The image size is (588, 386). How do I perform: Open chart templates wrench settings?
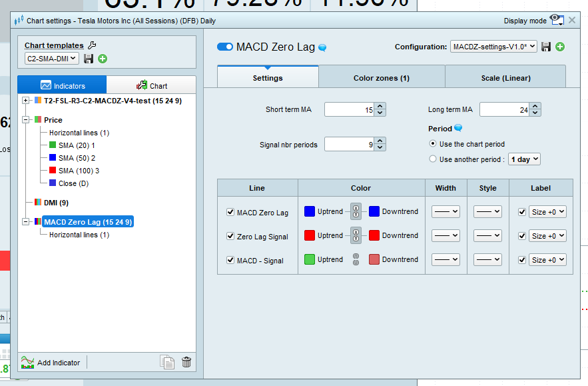point(92,45)
